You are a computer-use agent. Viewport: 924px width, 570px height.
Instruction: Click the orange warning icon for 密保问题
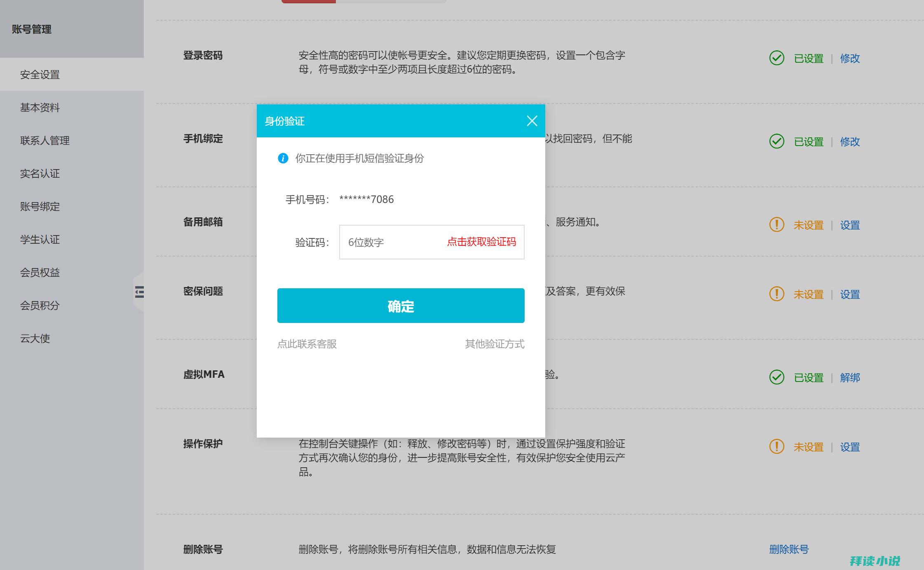(x=777, y=294)
